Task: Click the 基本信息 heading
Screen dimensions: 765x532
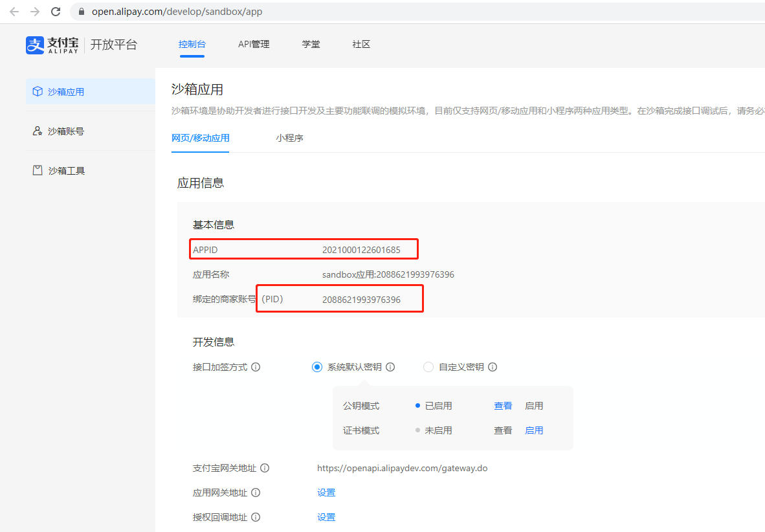Action: (214, 225)
